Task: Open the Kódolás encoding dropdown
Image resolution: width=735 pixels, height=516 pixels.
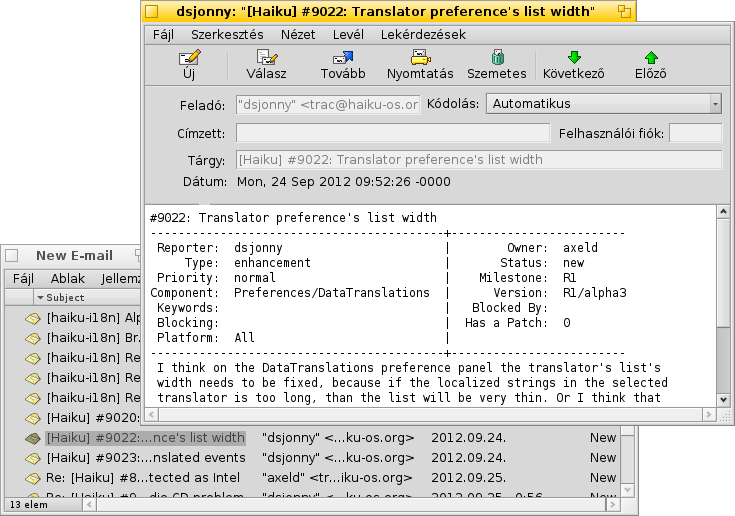Action: 605,103
